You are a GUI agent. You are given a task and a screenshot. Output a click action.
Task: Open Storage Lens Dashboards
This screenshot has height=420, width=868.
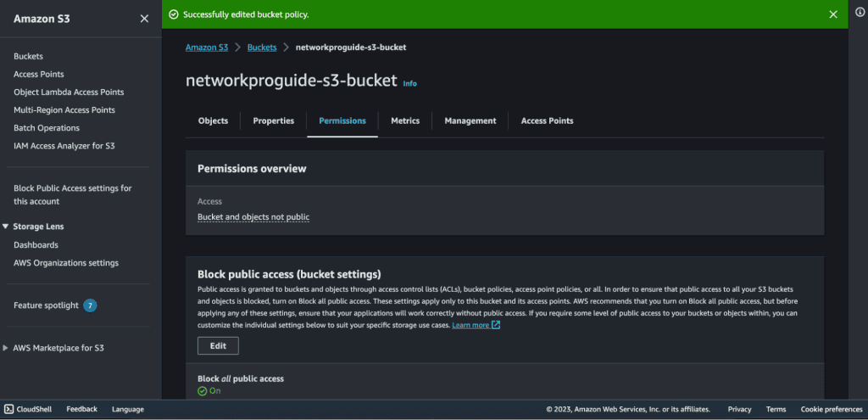point(36,245)
